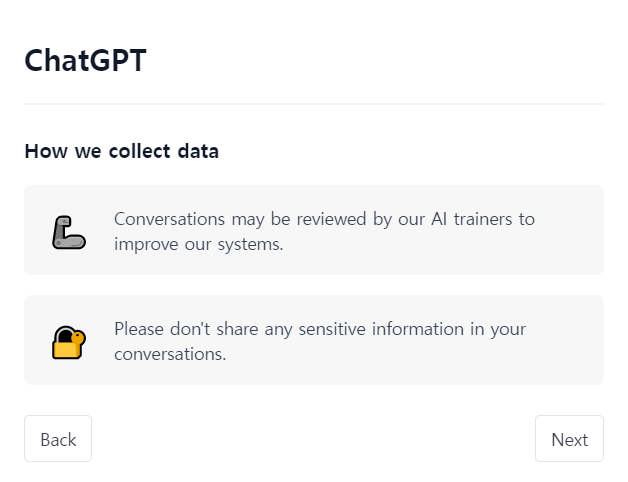
Task: Click the 'conversations.' text in second card
Action: coord(170,354)
